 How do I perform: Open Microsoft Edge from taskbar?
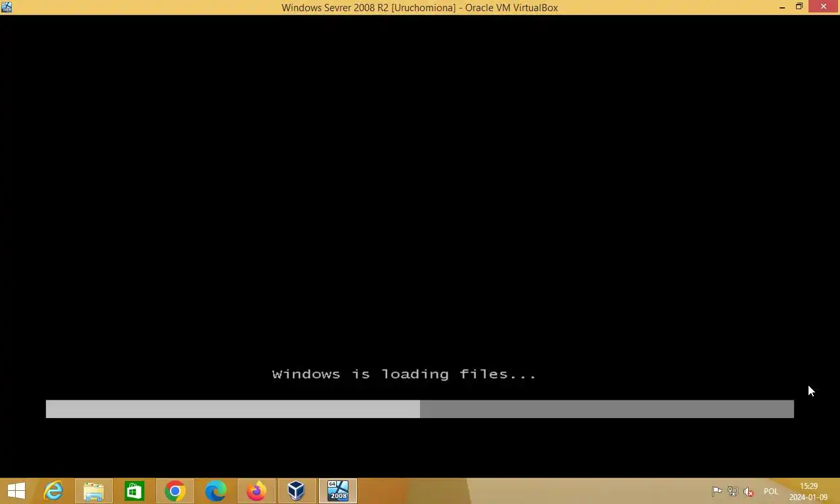point(216,491)
